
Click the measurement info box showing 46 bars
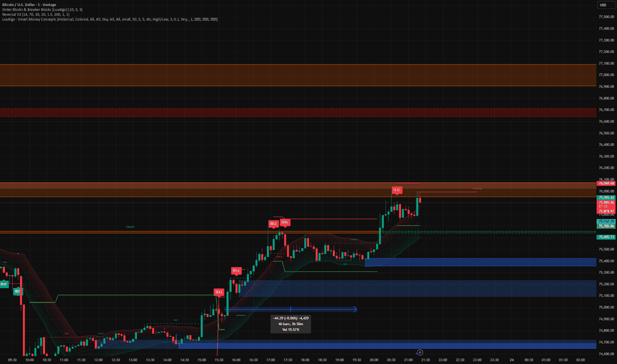[291, 324]
